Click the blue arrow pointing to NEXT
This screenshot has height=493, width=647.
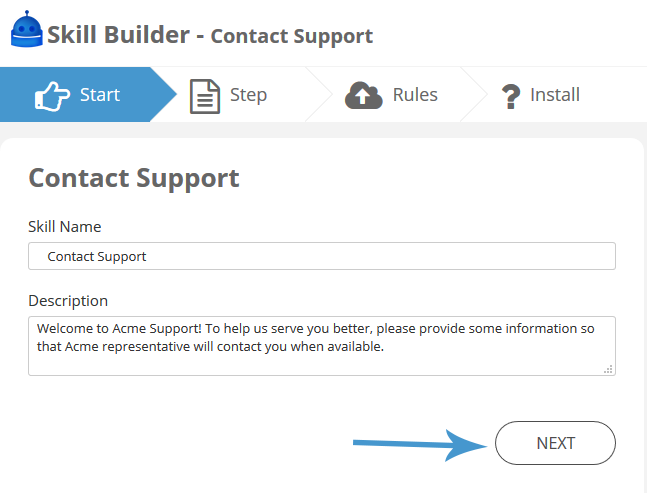coord(420,444)
